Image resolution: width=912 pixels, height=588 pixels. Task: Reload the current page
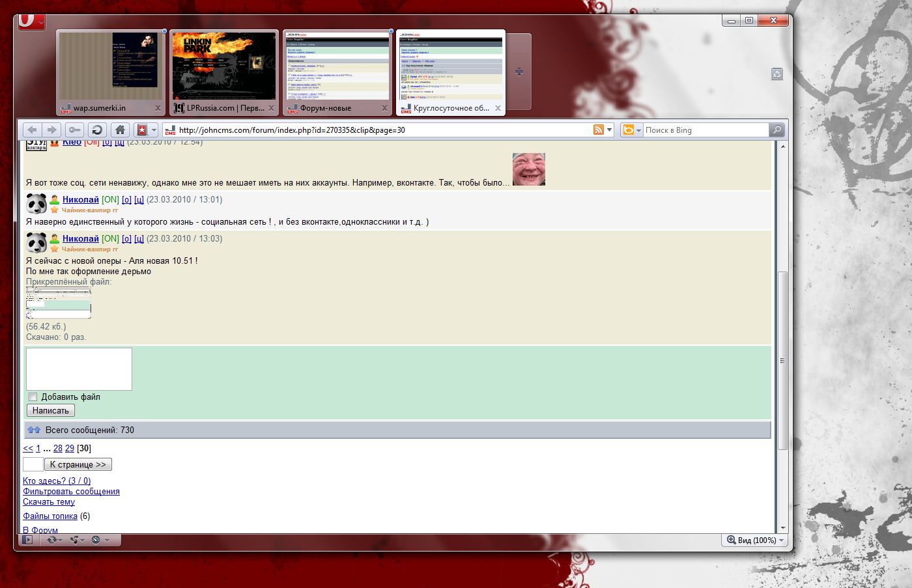[97, 130]
